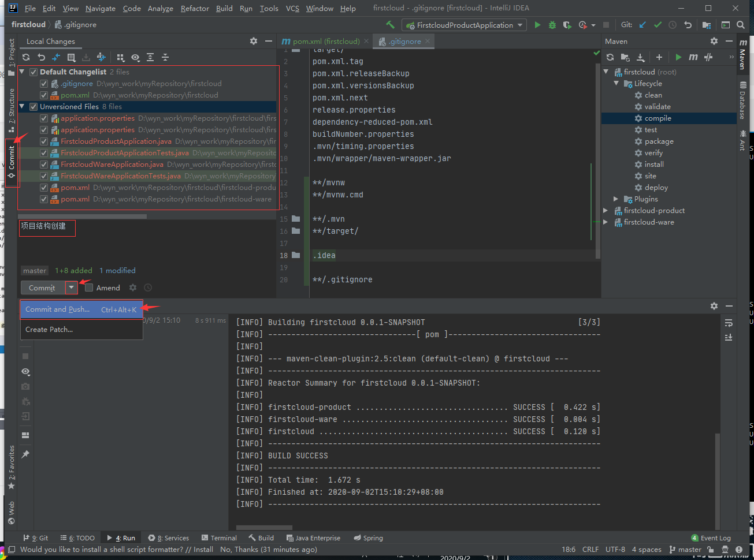Click the Commit button

coord(43,288)
